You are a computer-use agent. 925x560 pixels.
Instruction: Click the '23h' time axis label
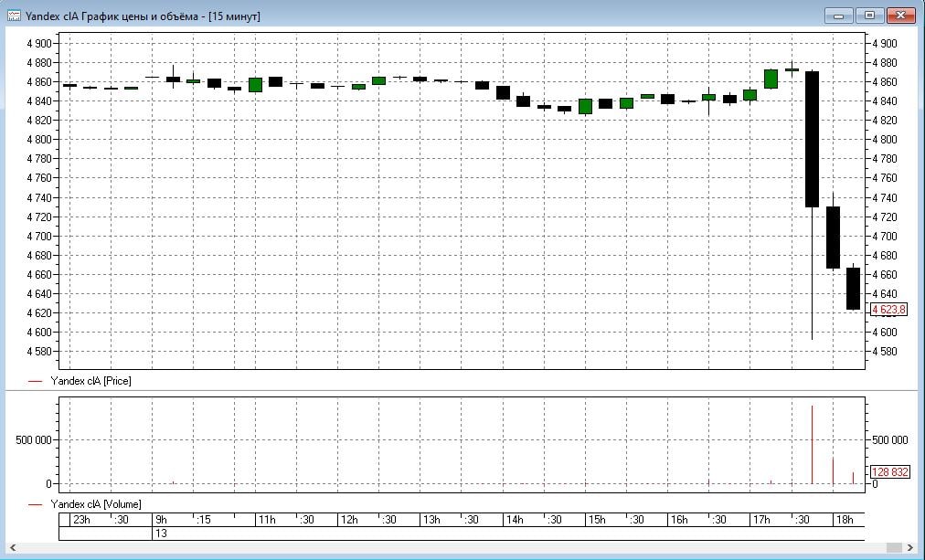pos(80,519)
